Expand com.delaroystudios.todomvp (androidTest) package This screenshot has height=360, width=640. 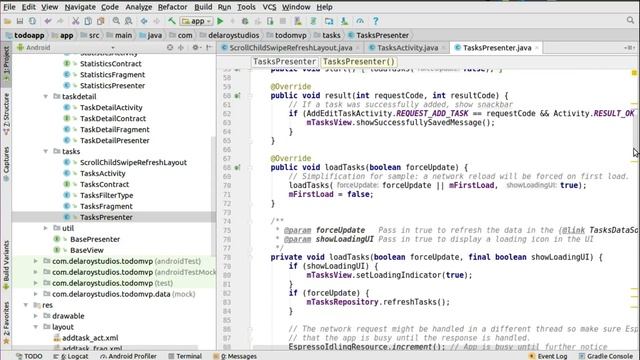pos(36,261)
